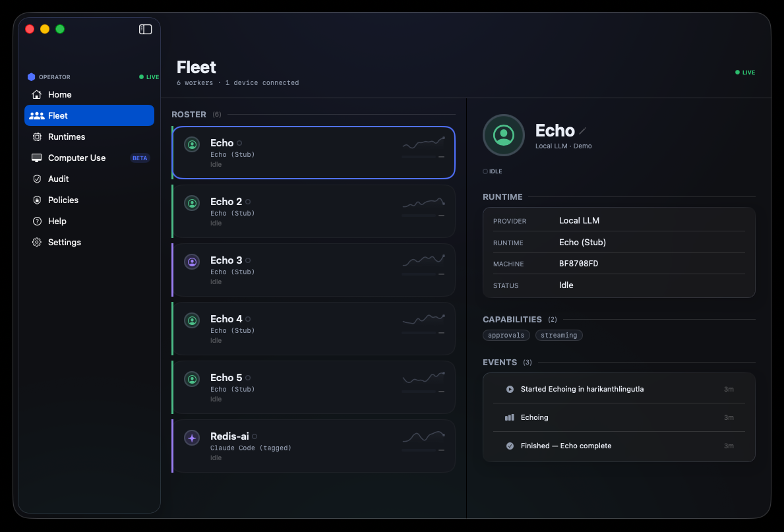
Task: Click the large Echo avatar in detail pane
Action: tap(504, 135)
